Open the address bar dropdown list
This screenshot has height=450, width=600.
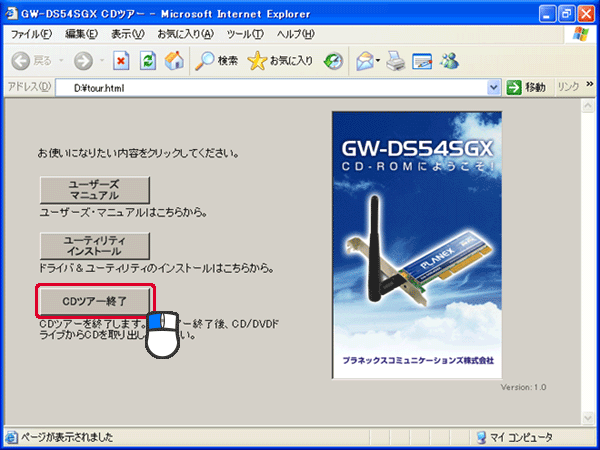tap(494, 88)
